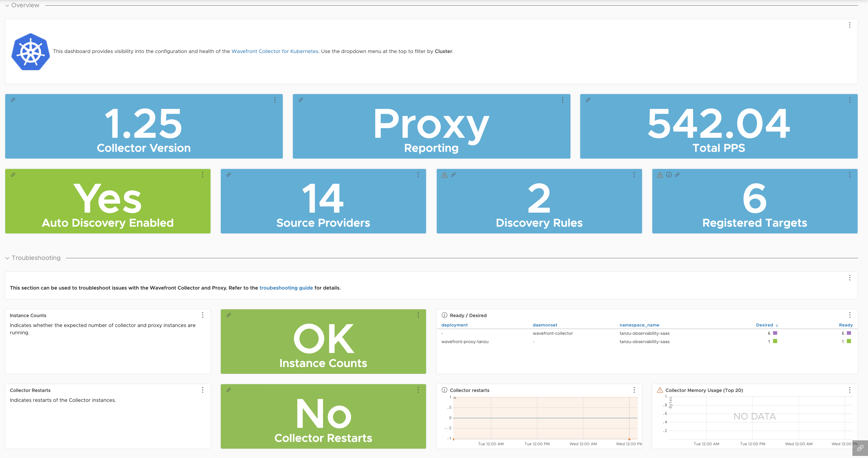Click info icon beside Ready / Desired title
This screenshot has width=868, height=458.
(x=444, y=315)
